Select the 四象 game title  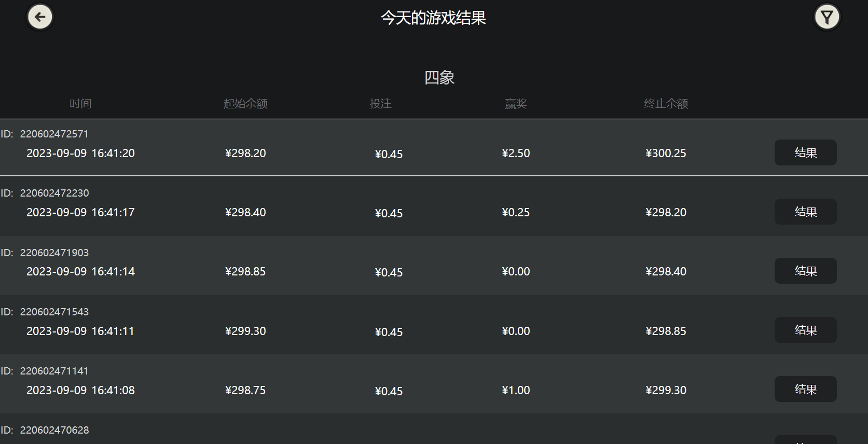(x=439, y=78)
